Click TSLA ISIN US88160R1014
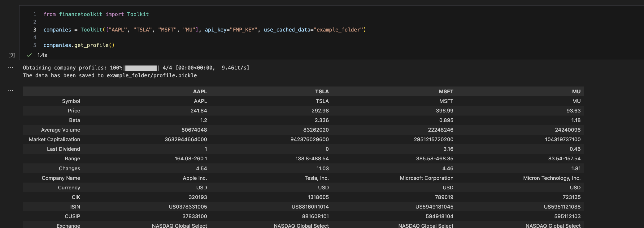The image size is (644, 228). [310, 207]
